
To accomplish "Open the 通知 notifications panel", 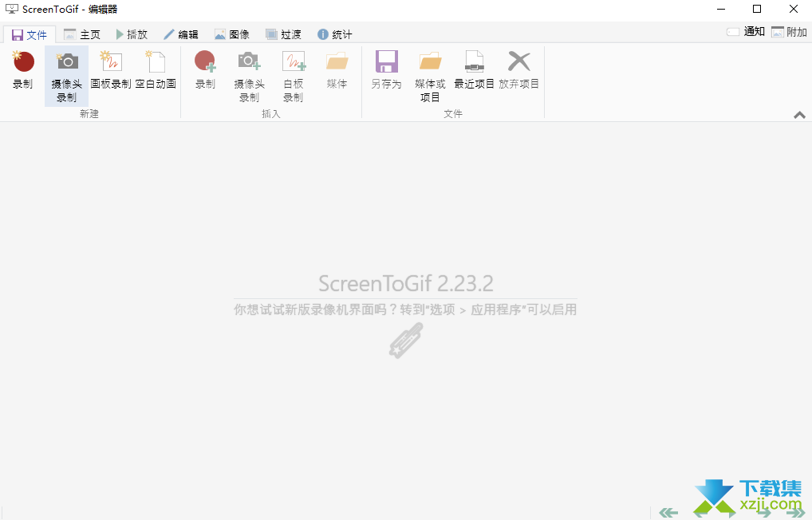I will (x=746, y=32).
